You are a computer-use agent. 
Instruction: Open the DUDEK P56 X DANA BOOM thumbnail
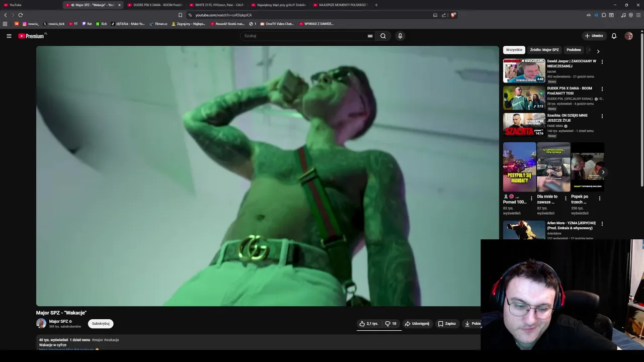pos(524,98)
